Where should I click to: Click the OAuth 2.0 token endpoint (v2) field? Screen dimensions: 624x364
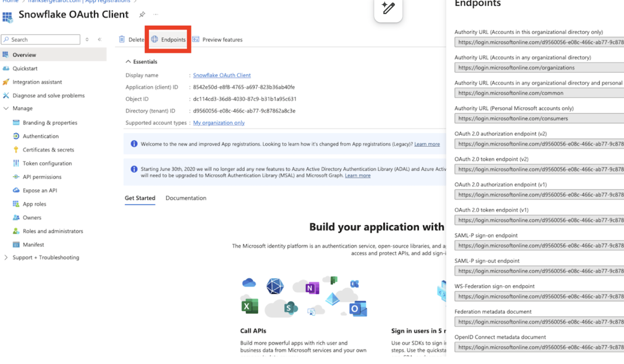coord(539,169)
